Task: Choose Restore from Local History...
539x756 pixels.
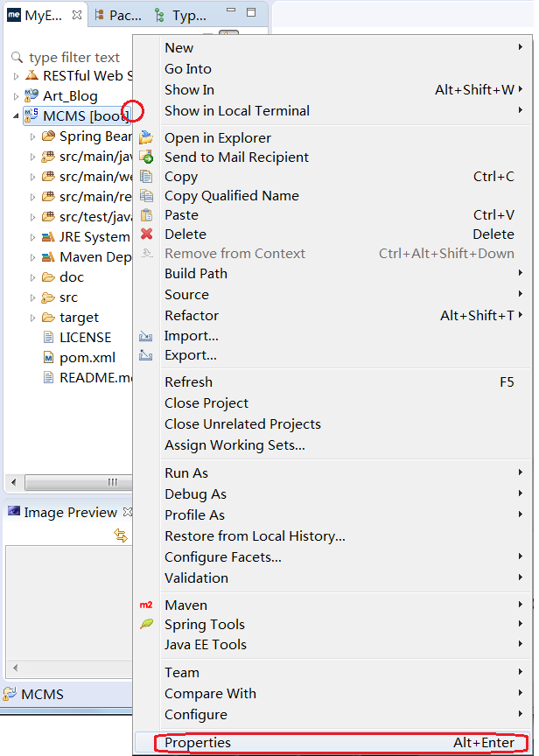Action: [x=332, y=535]
